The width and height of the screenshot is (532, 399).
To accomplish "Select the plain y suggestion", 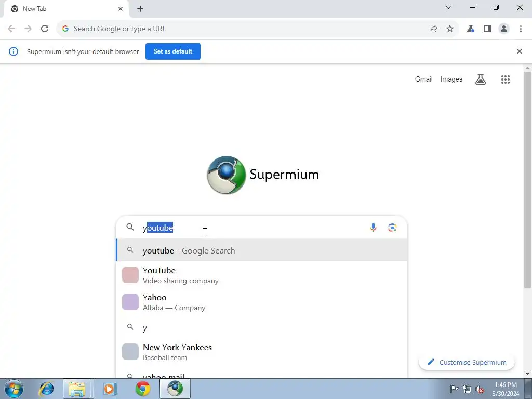I will pyautogui.click(x=262, y=327).
